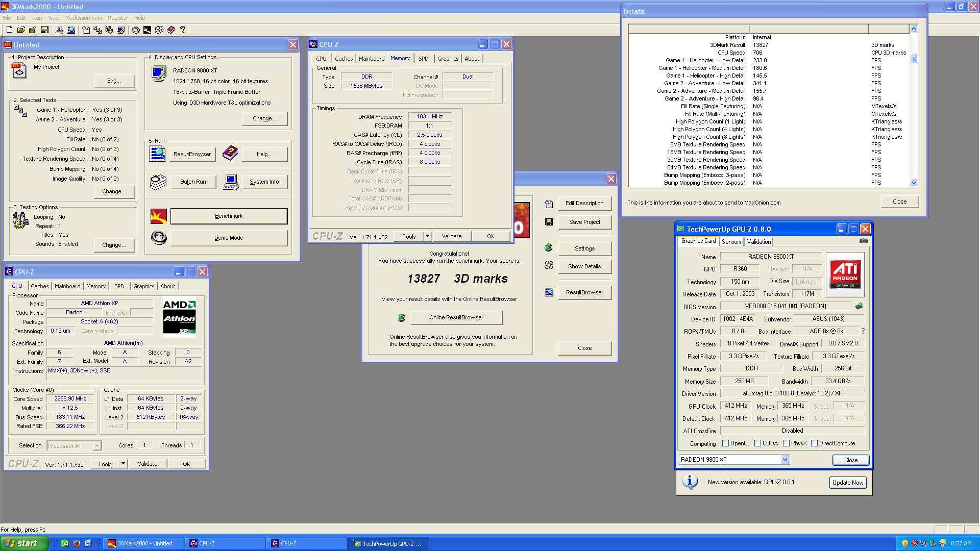The height and width of the screenshot is (551, 980).
Task: Click the Demo Mode button
Action: click(x=229, y=238)
